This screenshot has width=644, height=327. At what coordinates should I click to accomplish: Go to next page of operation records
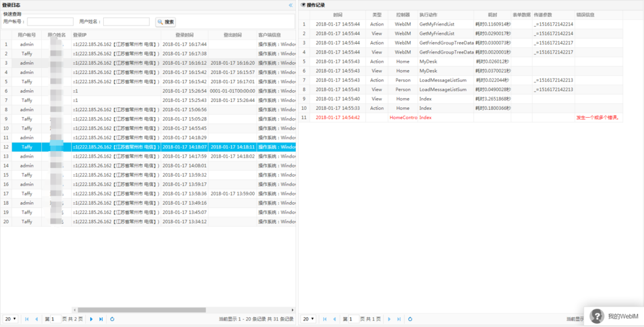pos(389,318)
